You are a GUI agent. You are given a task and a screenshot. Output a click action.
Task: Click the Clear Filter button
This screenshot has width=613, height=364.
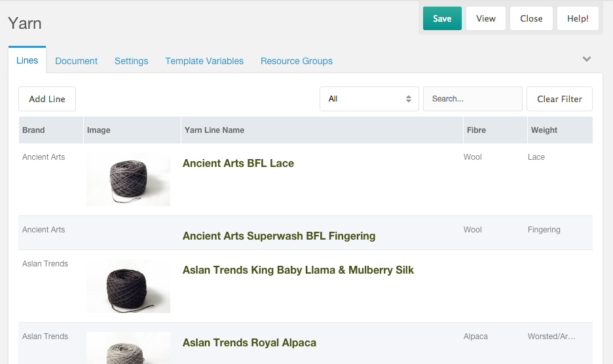[x=559, y=99]
